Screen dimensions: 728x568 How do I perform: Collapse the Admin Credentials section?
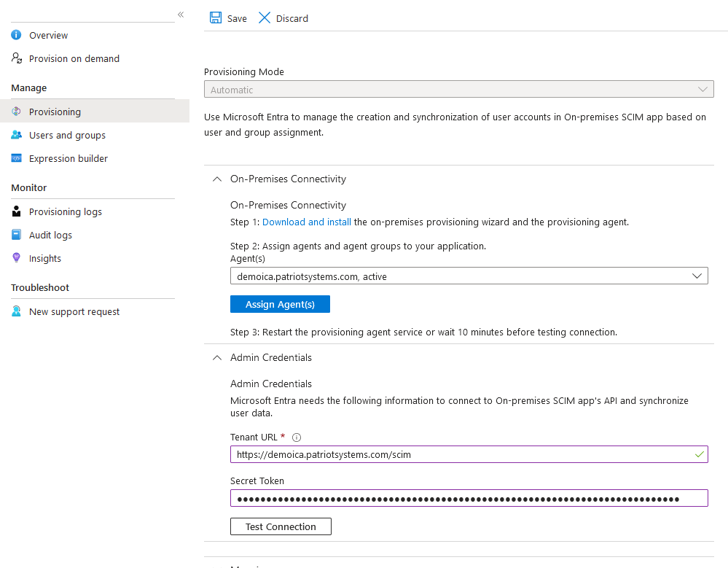point(217,357)
